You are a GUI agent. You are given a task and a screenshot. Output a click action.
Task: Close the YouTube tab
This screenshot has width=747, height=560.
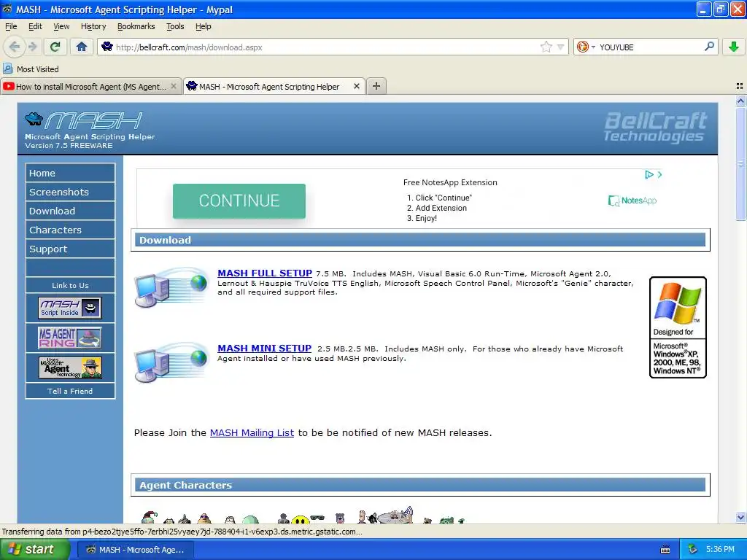pos(174,86)
